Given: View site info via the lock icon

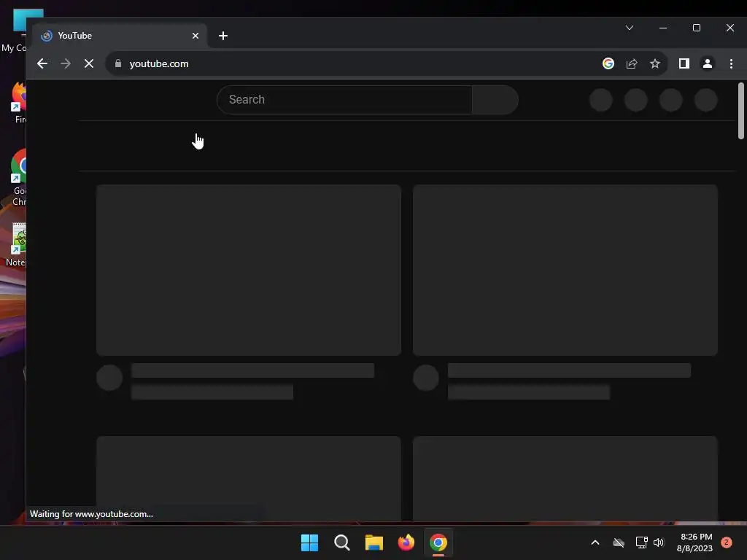Looking at the screenshot, I should 118,63.
